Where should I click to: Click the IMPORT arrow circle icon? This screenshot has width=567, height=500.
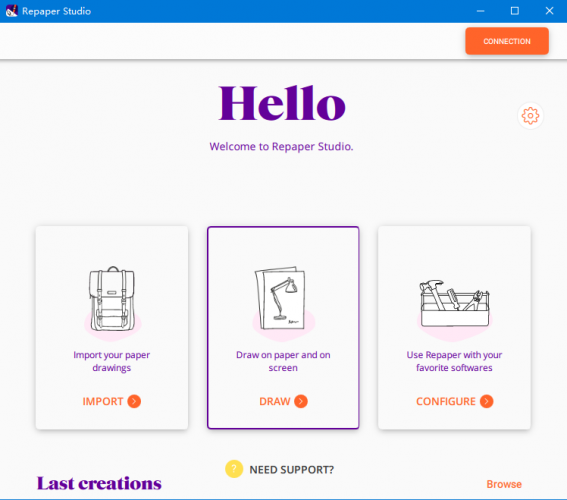point(134,401)
